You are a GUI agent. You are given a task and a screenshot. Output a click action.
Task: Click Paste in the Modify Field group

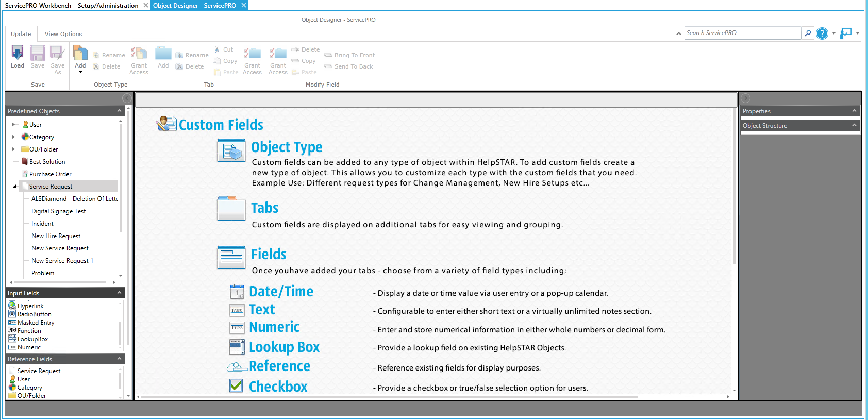pyautogui.click(x=304, y=72)
